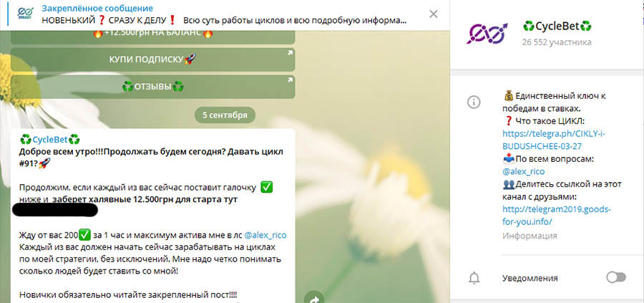Click the Информация label

[530, 236]
